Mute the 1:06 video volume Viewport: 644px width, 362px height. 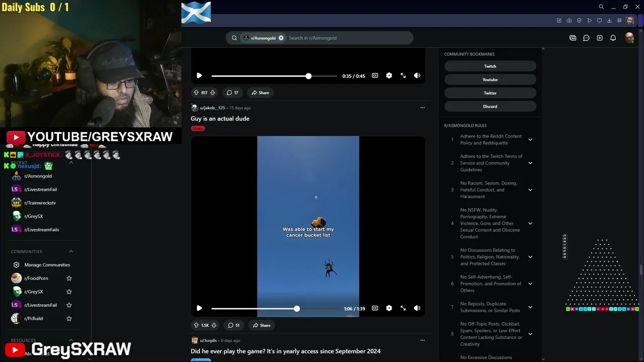click(x=417, y=308)
